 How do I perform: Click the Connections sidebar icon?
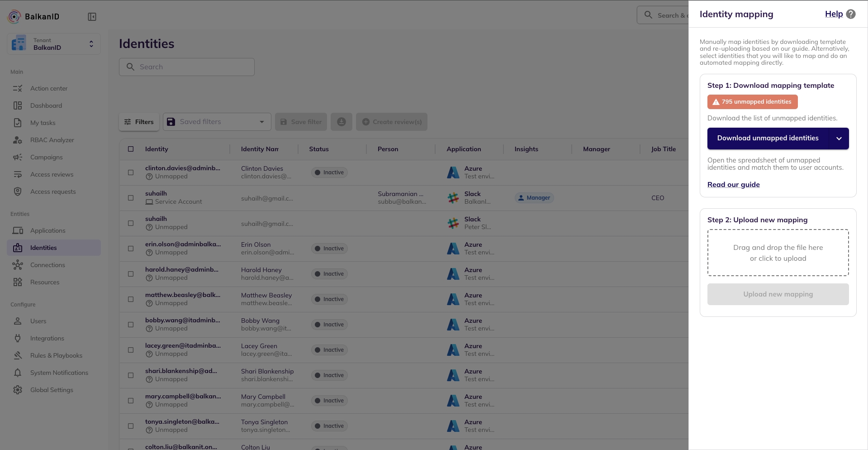18,265
